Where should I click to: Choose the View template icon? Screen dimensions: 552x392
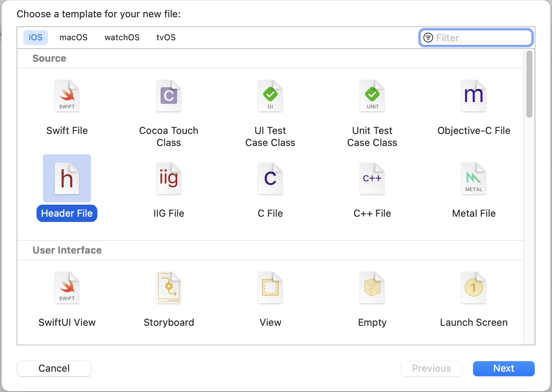coord(270,288)
